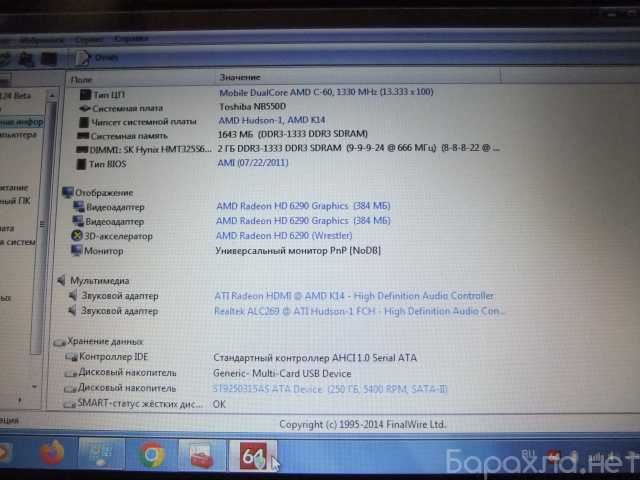The image size is (640, 480).
Task: Select the Мультимедиа group label
Action: point(100,280)
